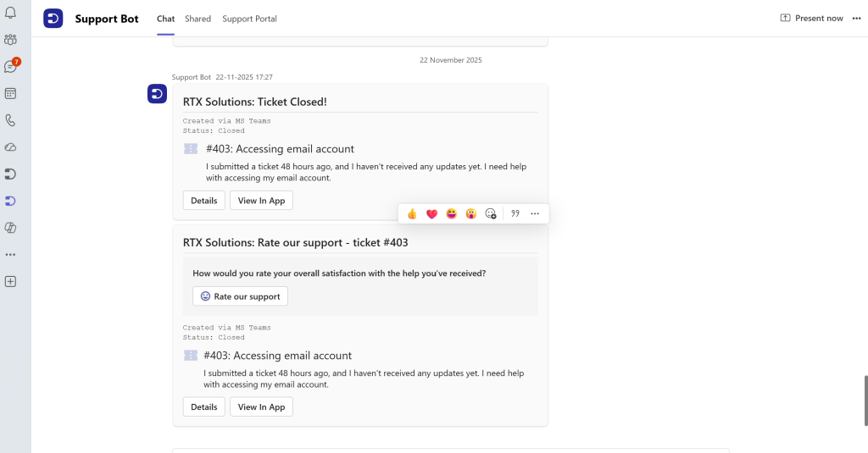868x453 pixels.
Task: Click the Support Bot title in header
Action: 107,19
